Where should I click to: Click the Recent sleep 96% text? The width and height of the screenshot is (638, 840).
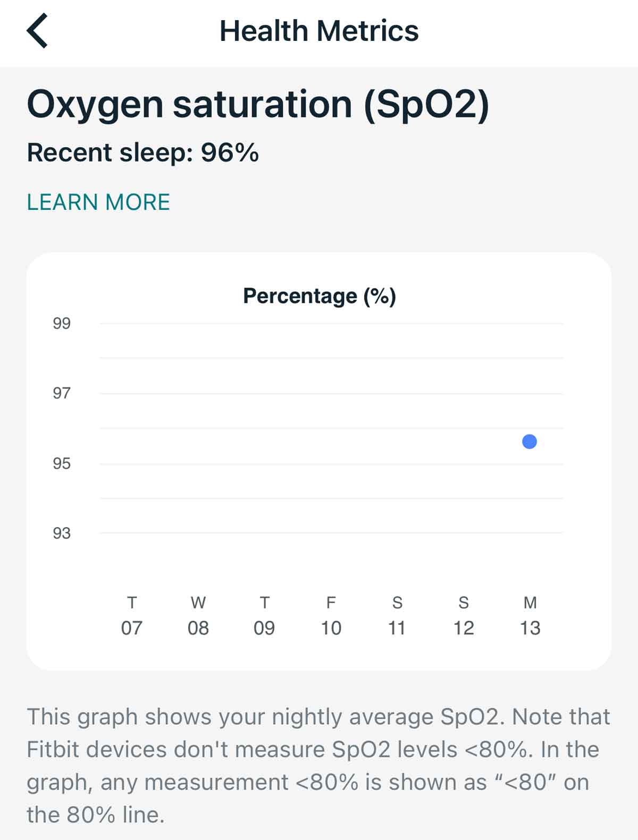pyautogui.click(x=142, y=153)
